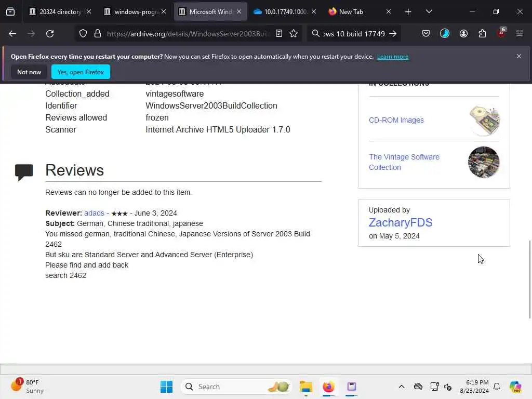
Task: Open Firefox View tab overview icon
Action: [x=10, y=12]
